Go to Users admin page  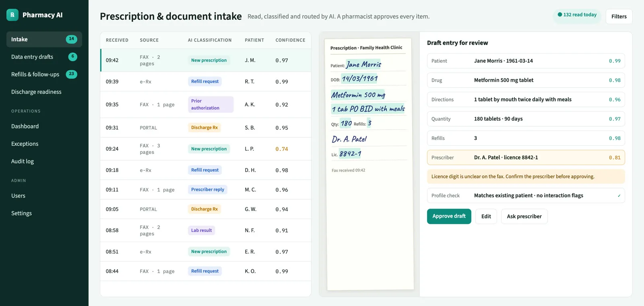tap(44, 196)
